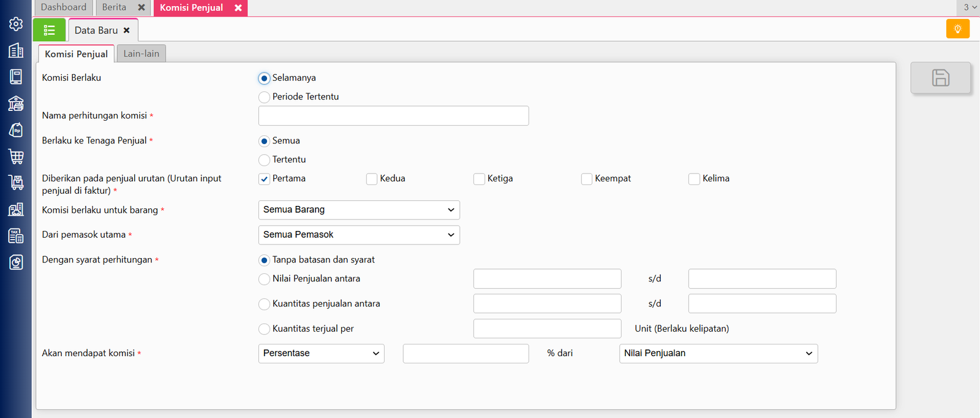980x418 pixels.
Task: Open the Semua Pemasok dropdown
Action: click(x=359, y=235)
